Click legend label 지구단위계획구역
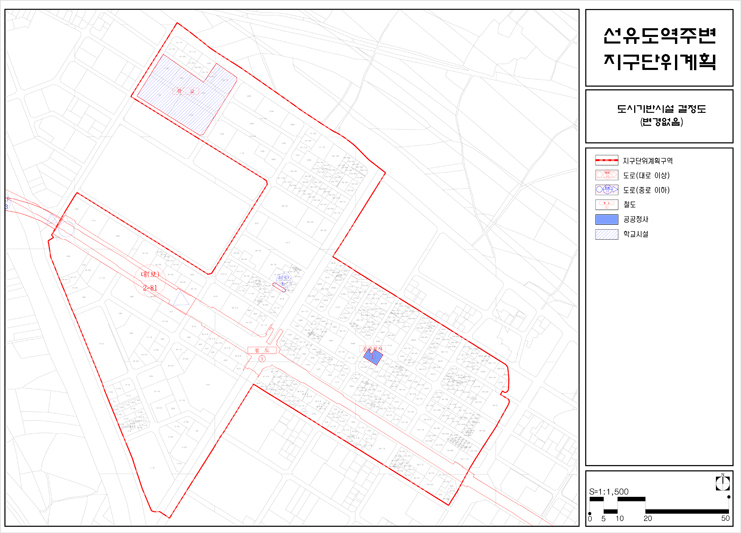This screenshot has height=533, width=741. [647, 161]
